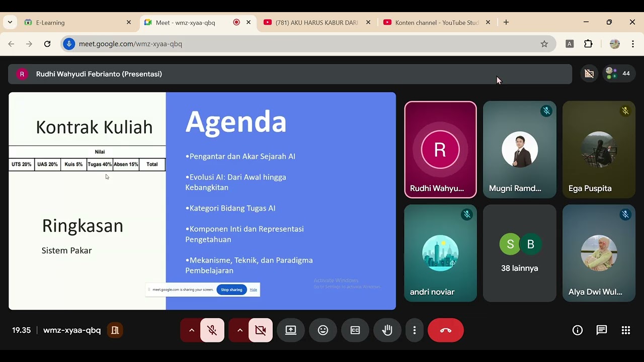Viewport: 644px width, 362px height.
Task: Open chat with everyone panel
Action: pos(602,330)
